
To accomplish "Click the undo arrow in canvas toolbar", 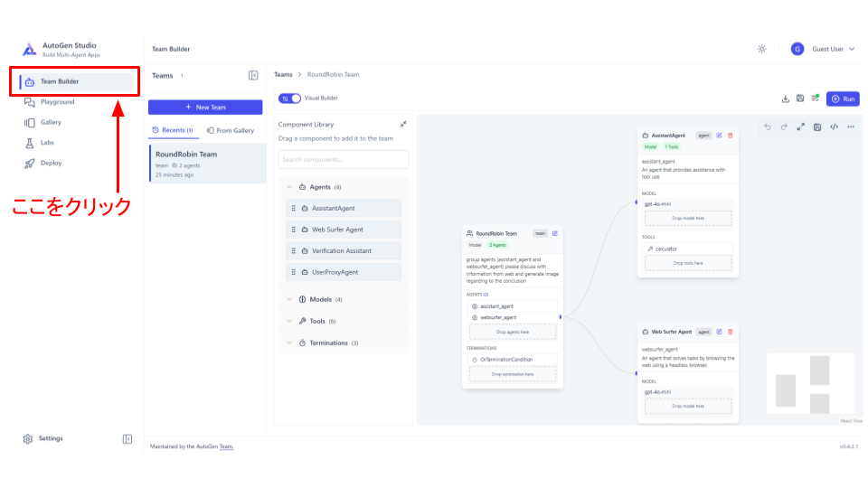I will click(767, 127).
